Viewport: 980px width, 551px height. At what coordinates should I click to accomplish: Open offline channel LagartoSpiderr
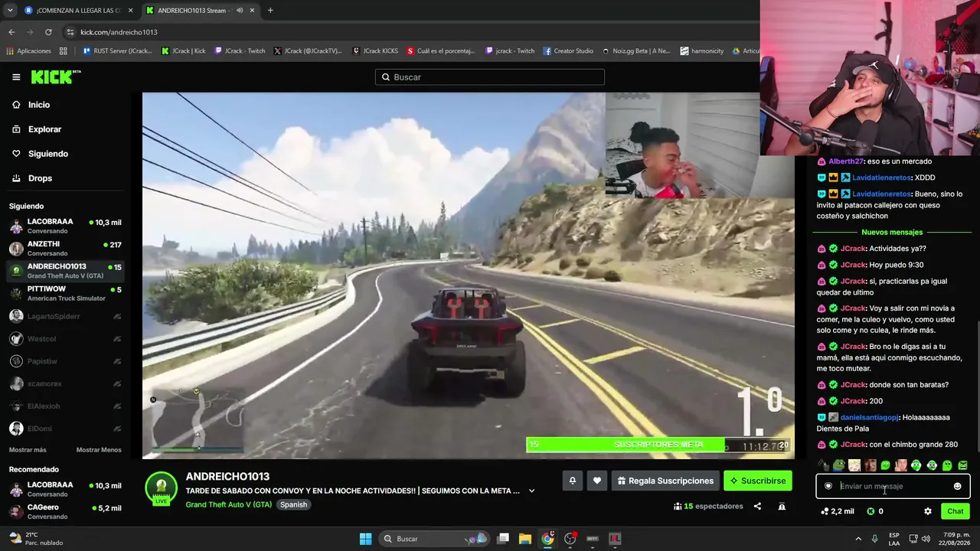(x=65, y=316)
